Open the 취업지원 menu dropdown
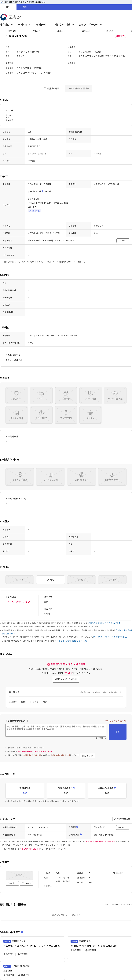This screenshot has width=132, height=980. pyautogui.click(x=24, y=25)
